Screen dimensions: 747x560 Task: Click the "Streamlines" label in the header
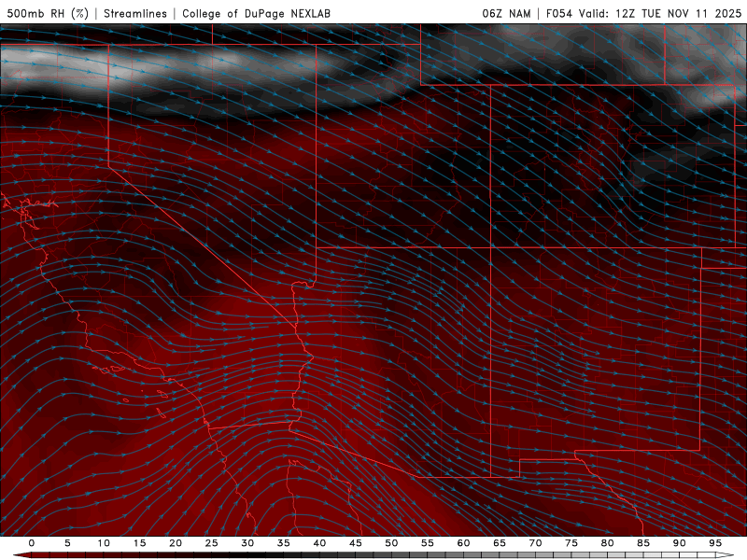pos(135,13)
